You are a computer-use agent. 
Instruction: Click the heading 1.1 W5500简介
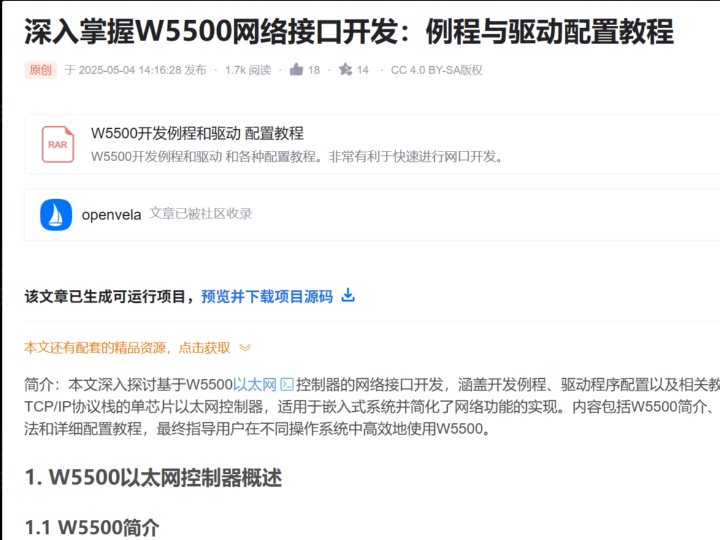tap(92, 526)
